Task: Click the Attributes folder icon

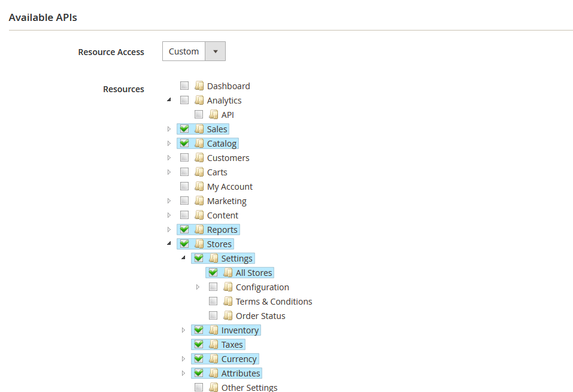Action: click(213, 373)
